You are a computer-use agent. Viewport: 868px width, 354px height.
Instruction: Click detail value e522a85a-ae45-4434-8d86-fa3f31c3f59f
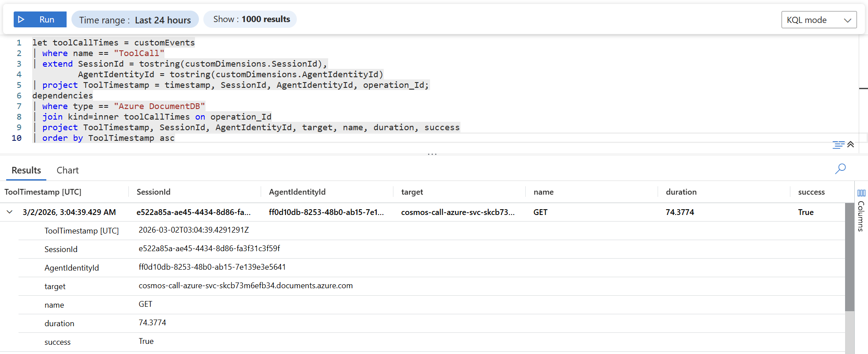[210, 249]
